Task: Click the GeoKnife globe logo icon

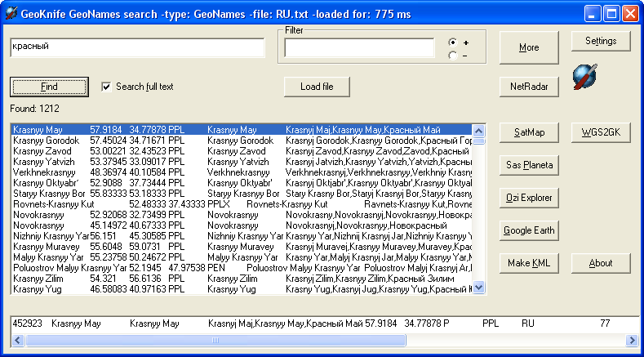Action: click(584, 76)
